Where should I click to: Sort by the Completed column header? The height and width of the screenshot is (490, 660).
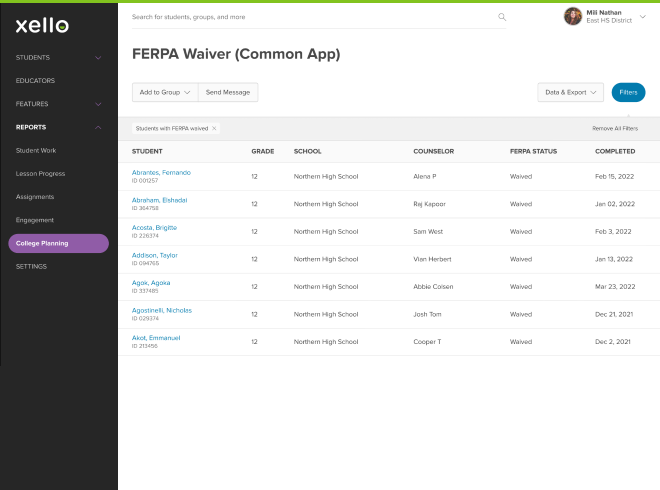614,151
